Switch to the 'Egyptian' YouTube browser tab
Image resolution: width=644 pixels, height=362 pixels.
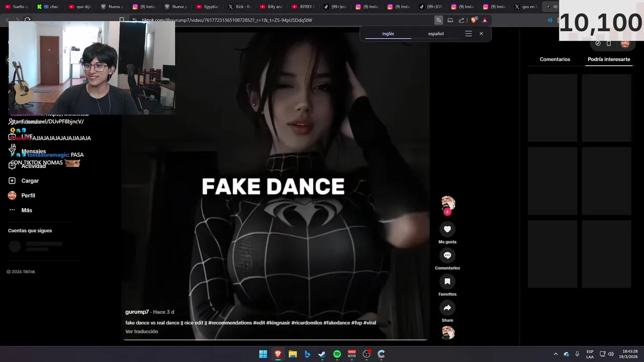208,7
